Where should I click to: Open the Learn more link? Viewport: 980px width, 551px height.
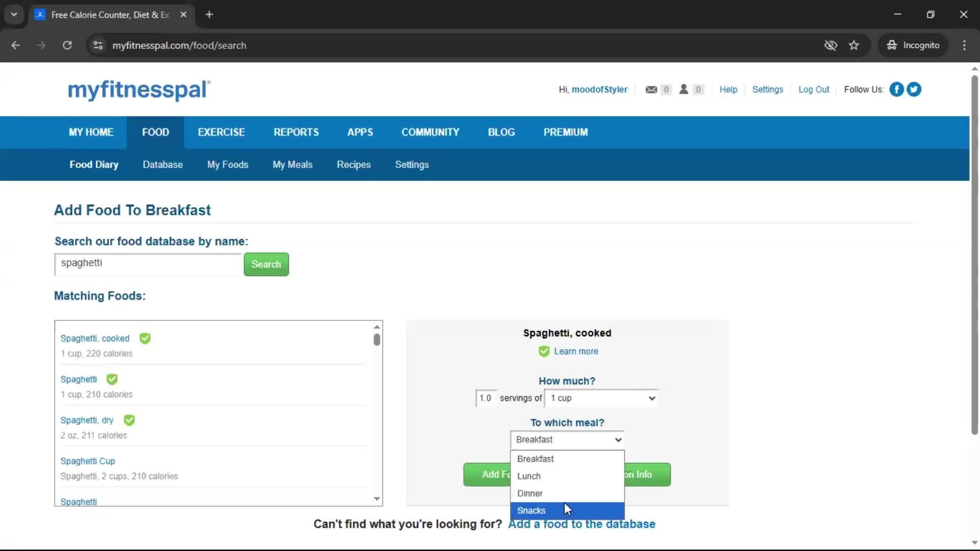[576, 352]
